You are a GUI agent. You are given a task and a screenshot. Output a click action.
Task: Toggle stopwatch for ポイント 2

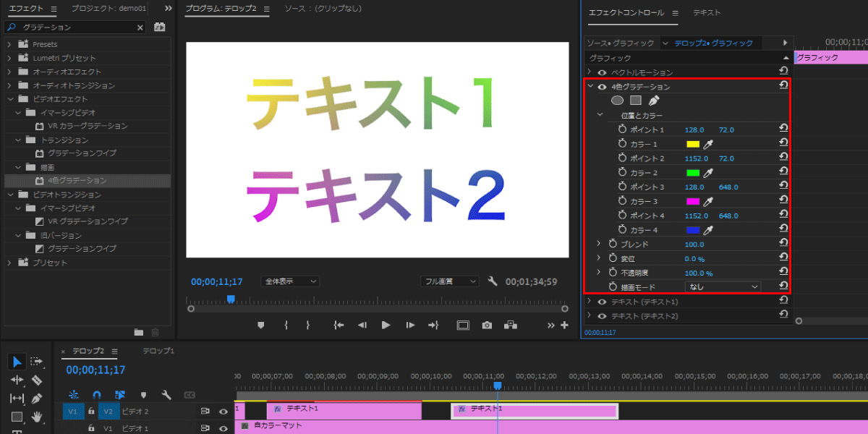coord(623,158)
